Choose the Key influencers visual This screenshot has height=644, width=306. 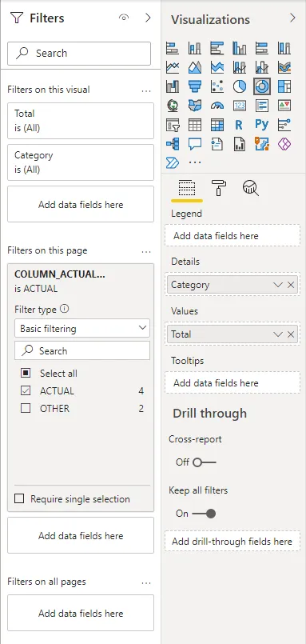point(284,125)
